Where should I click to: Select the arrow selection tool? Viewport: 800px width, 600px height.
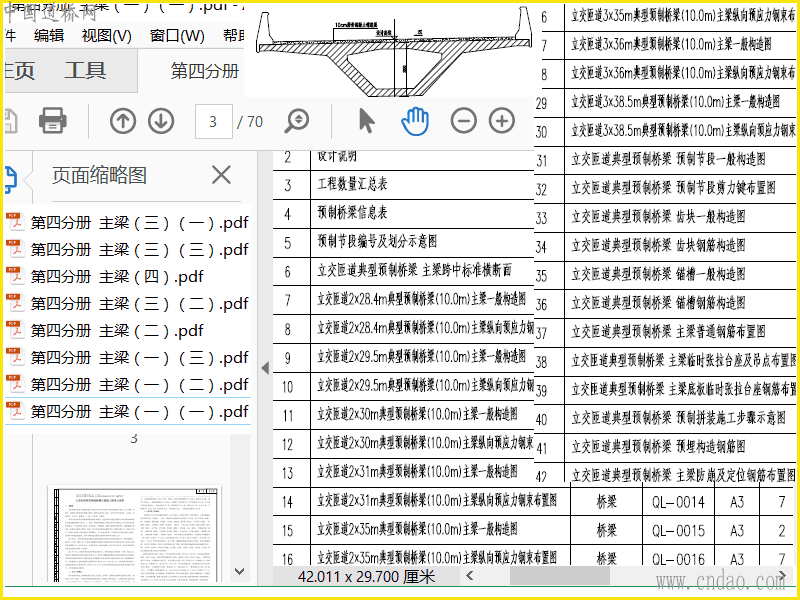[x=366, y=121]
